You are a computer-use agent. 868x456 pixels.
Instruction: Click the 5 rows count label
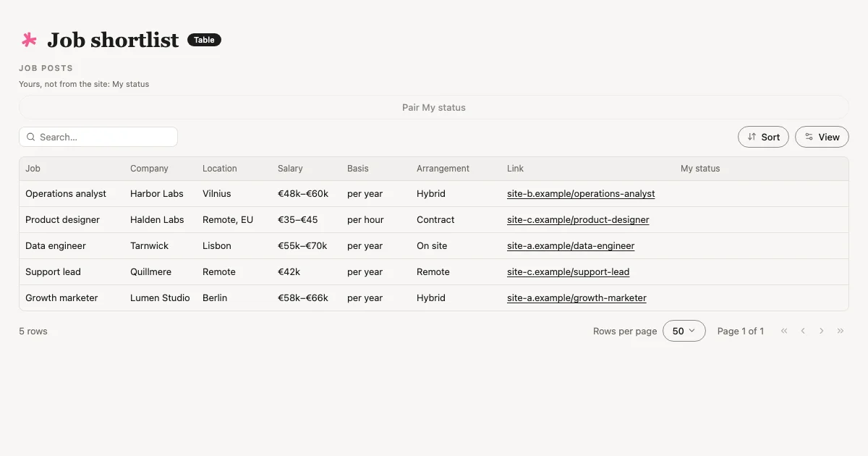[x=33, y=331]
